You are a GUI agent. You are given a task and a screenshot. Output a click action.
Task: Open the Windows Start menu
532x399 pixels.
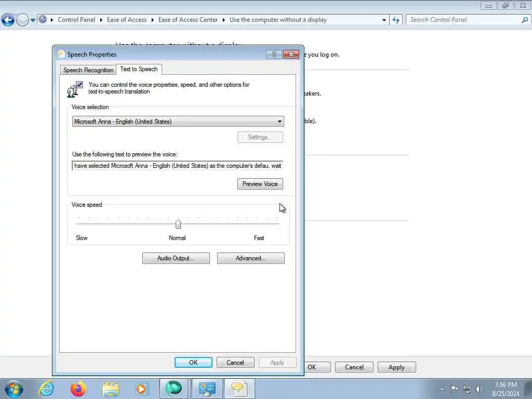pyautogui.click(x=14, y=389)
